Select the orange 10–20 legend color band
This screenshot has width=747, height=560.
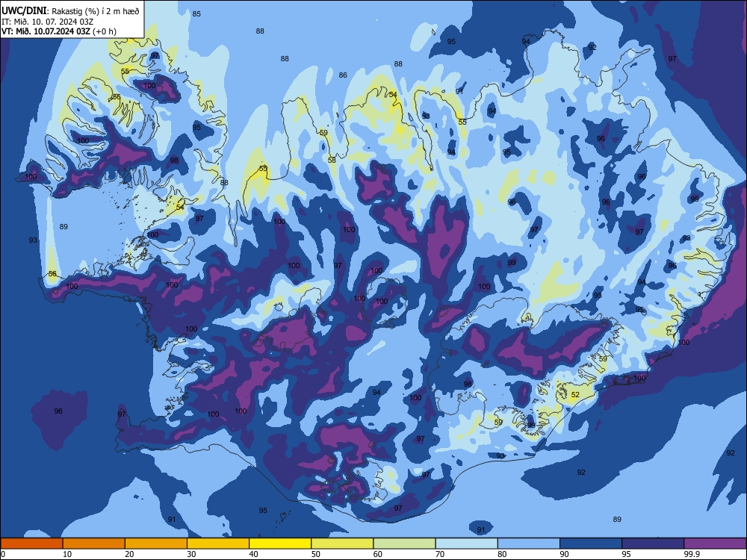94,544
